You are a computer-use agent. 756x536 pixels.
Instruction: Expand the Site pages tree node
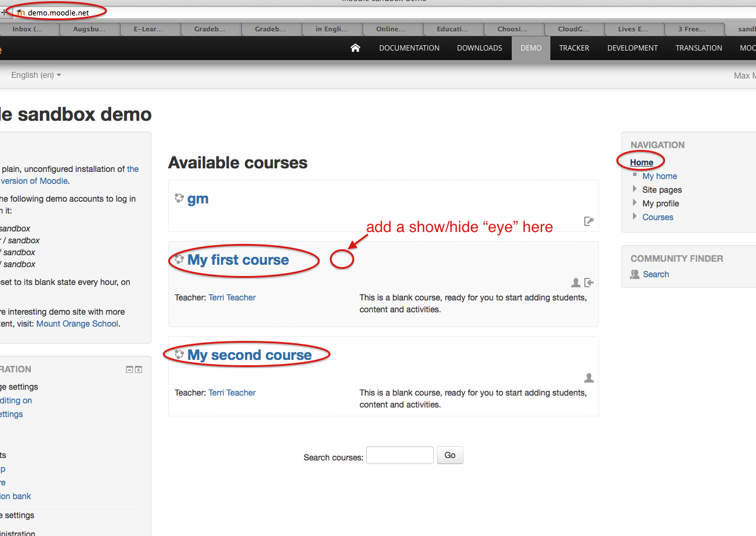point(635,189)
